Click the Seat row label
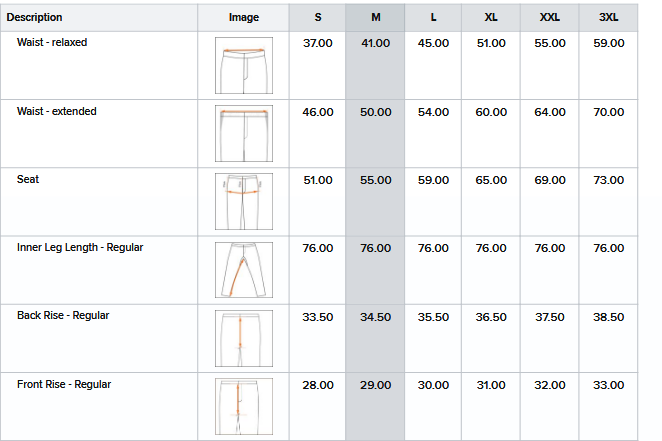Screen dimensions: 662x441 [28, 180]
